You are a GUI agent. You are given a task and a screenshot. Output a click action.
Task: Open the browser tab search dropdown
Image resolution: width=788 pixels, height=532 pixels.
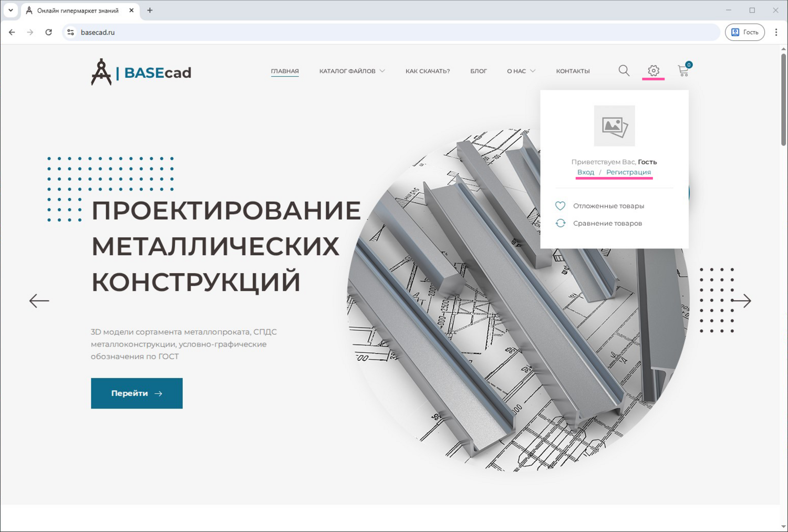tap(11, 10)
